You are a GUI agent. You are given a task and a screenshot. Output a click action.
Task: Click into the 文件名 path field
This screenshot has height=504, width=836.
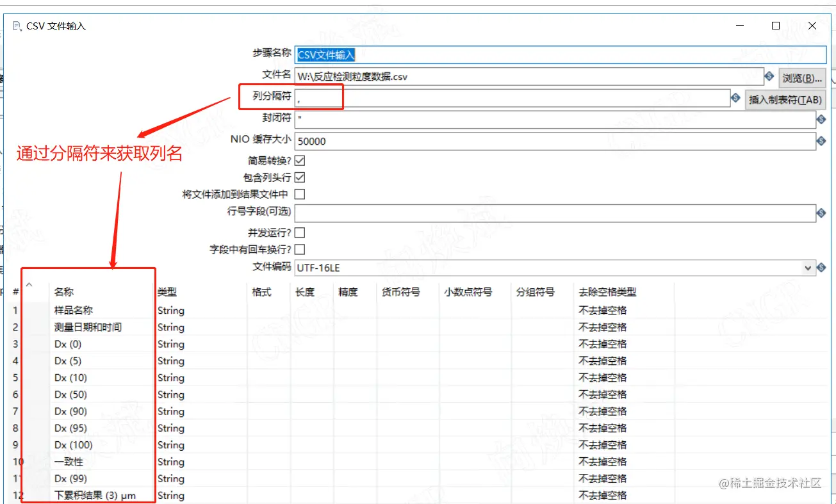[x=529, y=77]
